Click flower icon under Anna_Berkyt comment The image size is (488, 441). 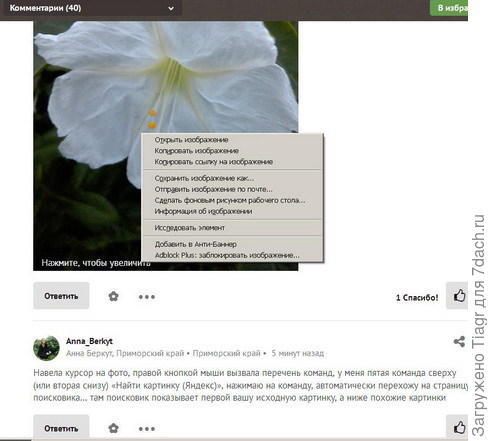[x=113, y=428]
